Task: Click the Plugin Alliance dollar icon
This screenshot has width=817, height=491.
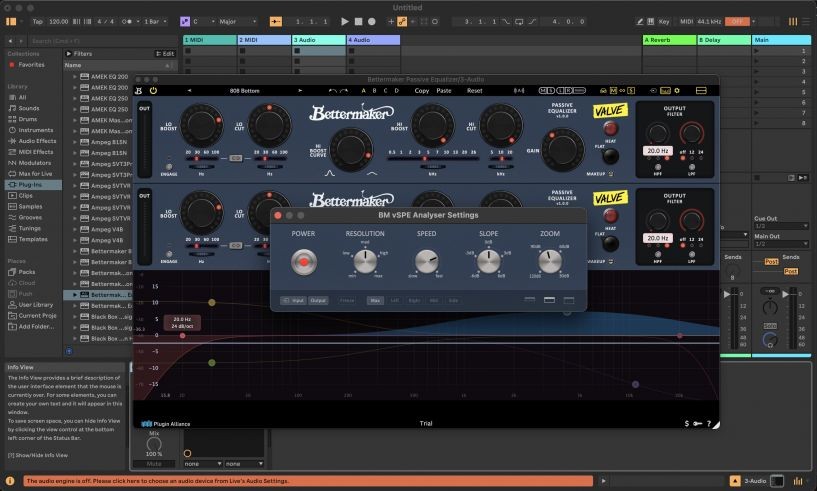Action: 686,423
